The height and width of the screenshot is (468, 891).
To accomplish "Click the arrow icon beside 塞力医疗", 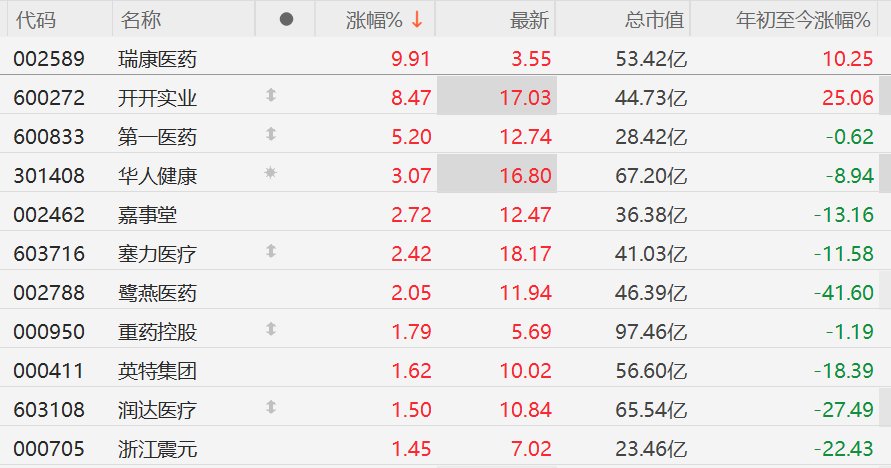I will tap(271, 251).
